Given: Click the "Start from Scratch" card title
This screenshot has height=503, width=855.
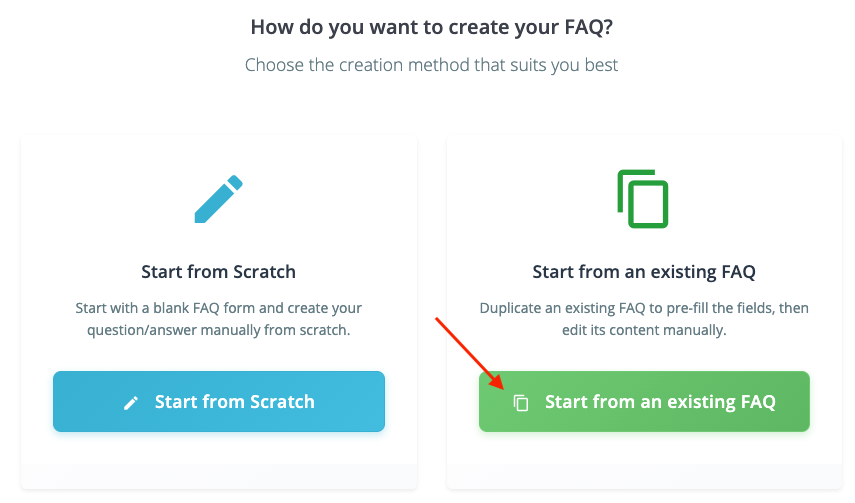Looking at the screenshot, I should pyautogui.click(x=218, y=271).
